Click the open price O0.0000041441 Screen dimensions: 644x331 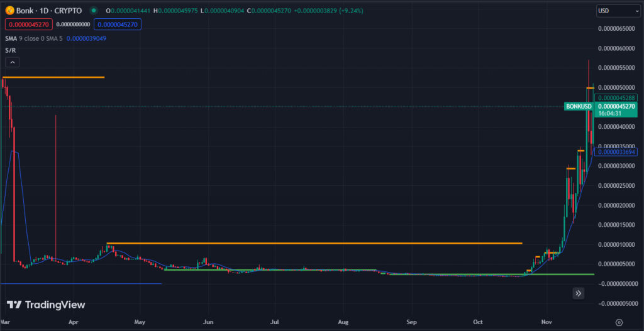tap(128, 11)
